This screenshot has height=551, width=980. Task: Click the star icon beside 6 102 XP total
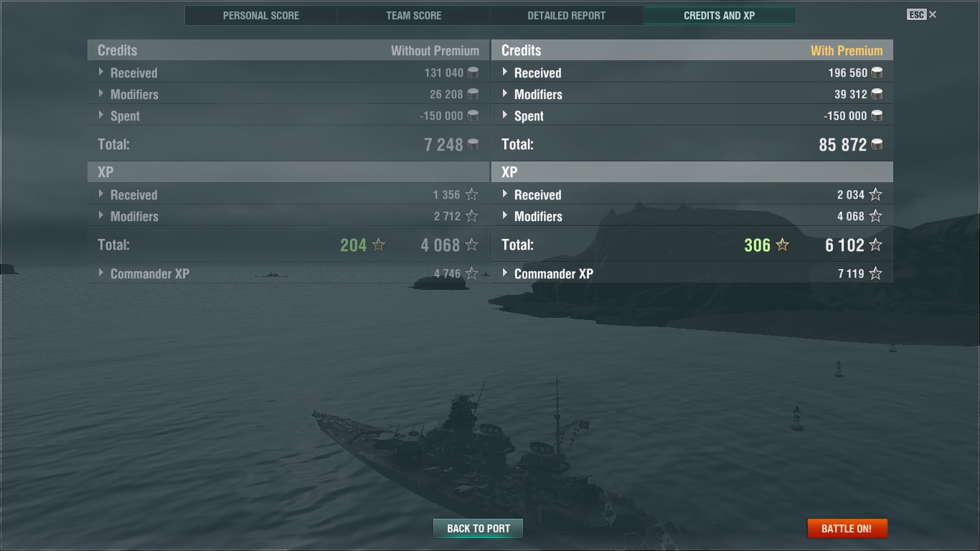pos(875,245)
